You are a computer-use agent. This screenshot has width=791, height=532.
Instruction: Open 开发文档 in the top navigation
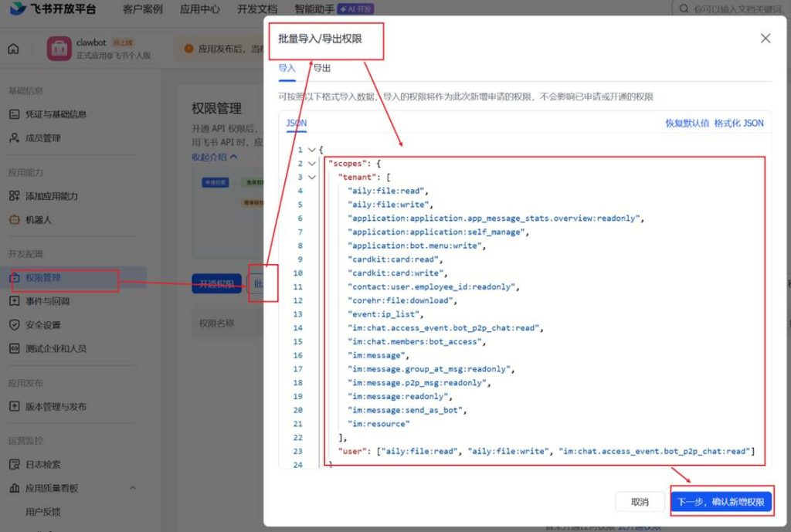tap(257, 9)
